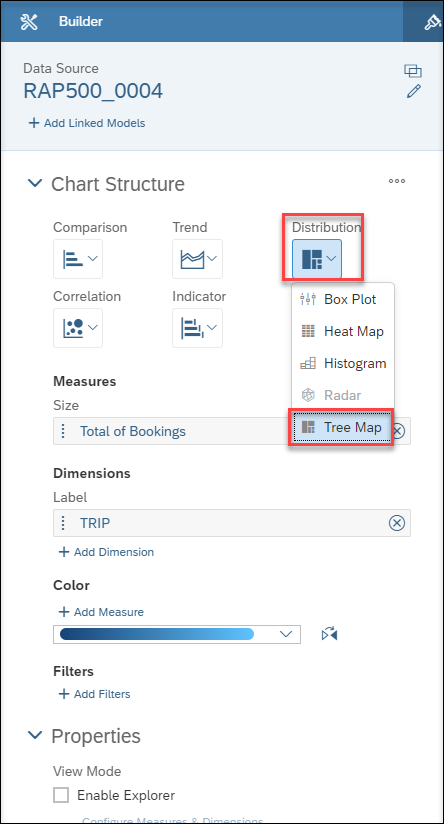This screenshot has width=444, height=824.
Task: Remove the TRIP dimension
Action: (397, 523)
